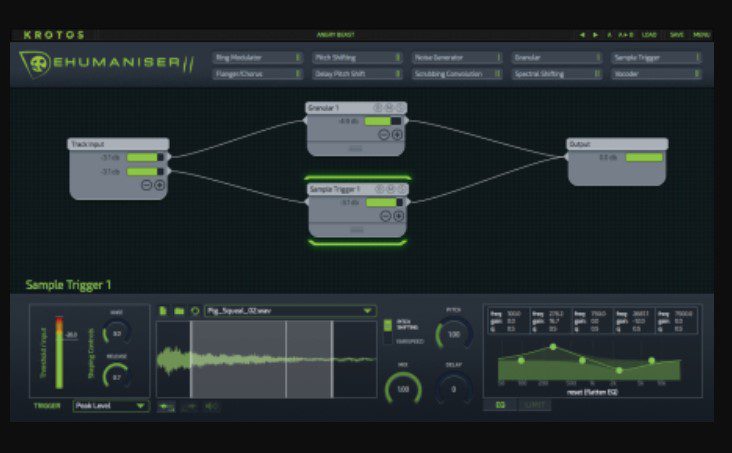Click reset (Flatten EQ) link
The height and width of the screenshot is (453, 732).
592,392
